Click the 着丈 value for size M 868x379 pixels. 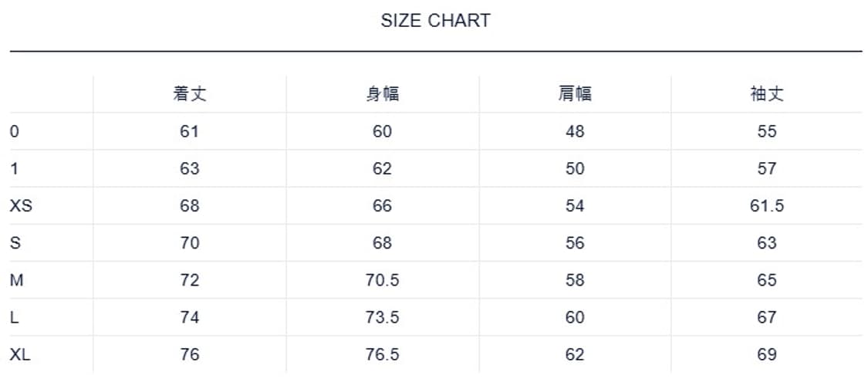(x=190, y=280)
